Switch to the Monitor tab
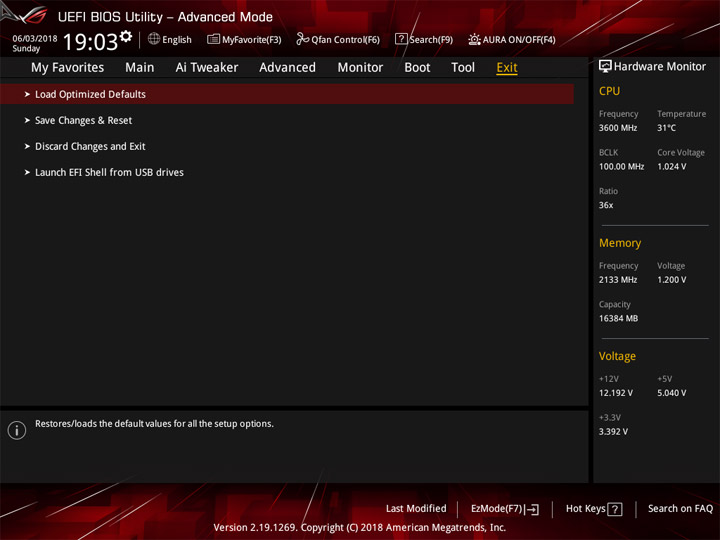720x540 pixels. click(360, 68)
